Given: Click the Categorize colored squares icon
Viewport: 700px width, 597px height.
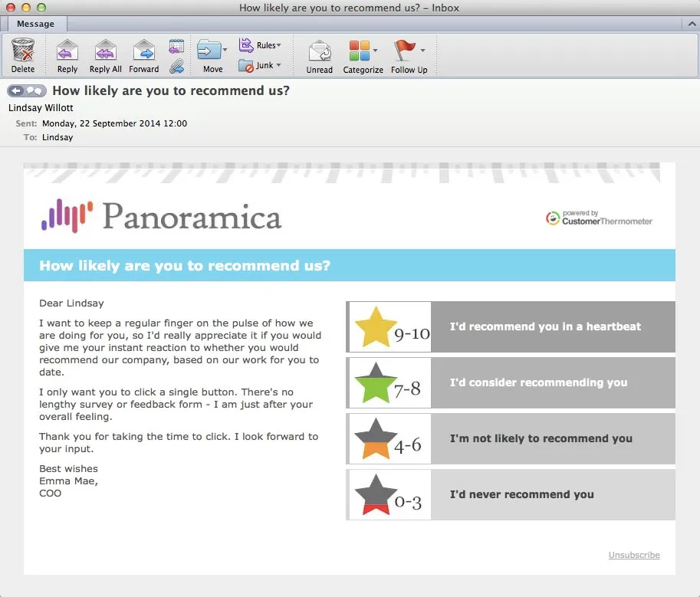Looking at the screenshot, I should click(x=360, y=51).
